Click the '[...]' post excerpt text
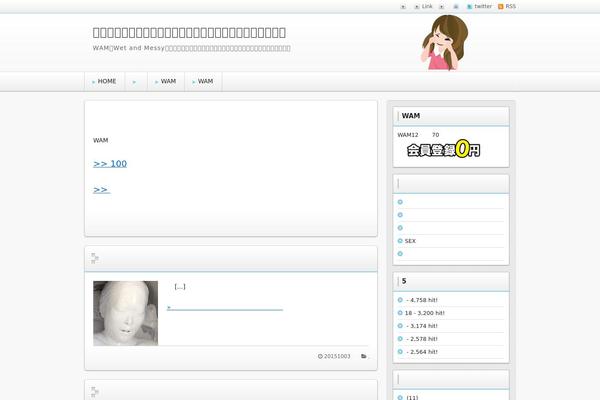600x400 pixels. point(180,286)
